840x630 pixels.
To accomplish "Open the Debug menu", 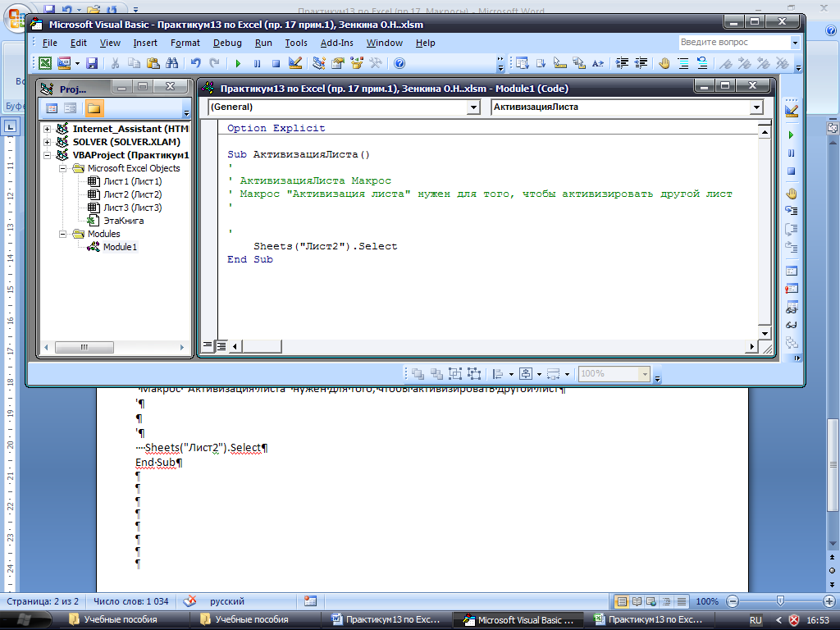I will (x=227, y=43).
